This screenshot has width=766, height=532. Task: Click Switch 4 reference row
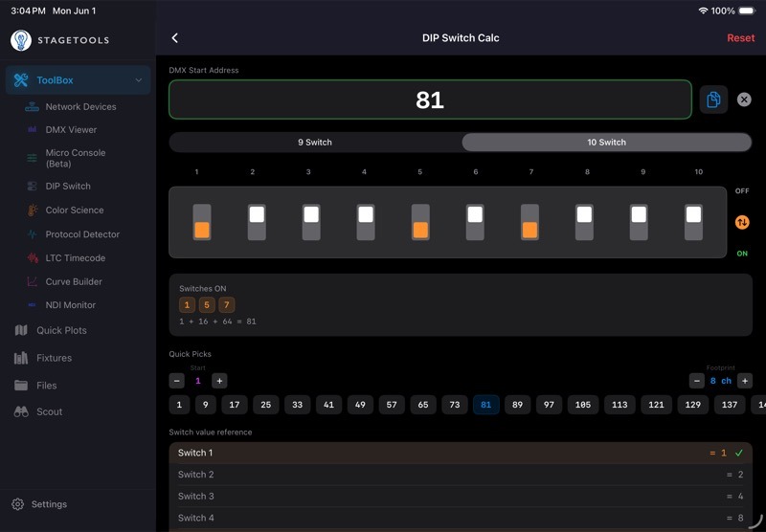(x=461, y=518)
